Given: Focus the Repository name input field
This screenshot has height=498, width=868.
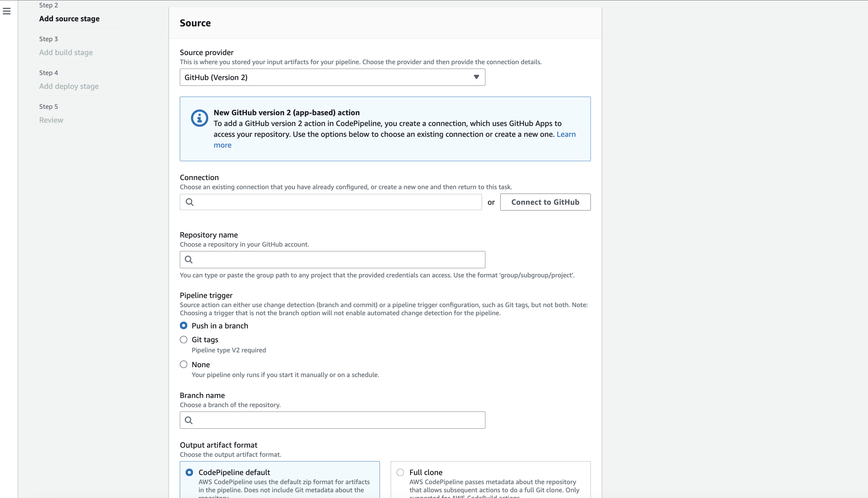Looking at the screenshot, I should coord(339,259).
